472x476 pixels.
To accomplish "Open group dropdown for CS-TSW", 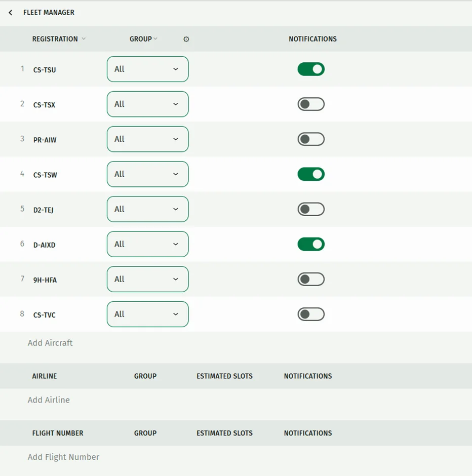I will 147,174.
